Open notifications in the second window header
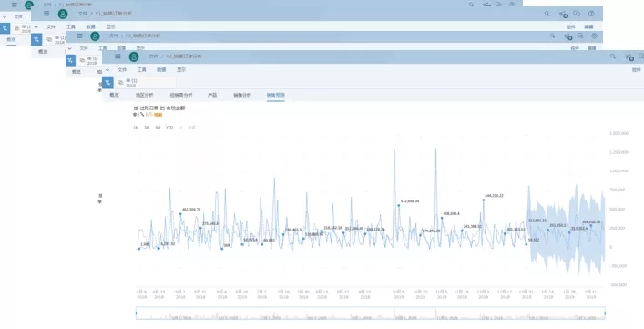The width and height of the screenshot is (644, 329). click(564, 15)
